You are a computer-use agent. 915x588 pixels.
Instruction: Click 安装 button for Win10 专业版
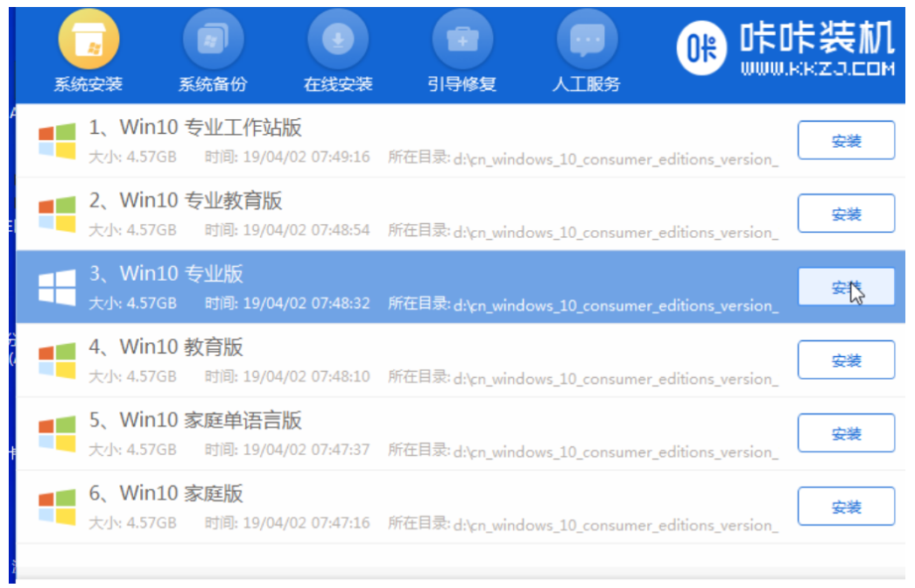point(846,287)
